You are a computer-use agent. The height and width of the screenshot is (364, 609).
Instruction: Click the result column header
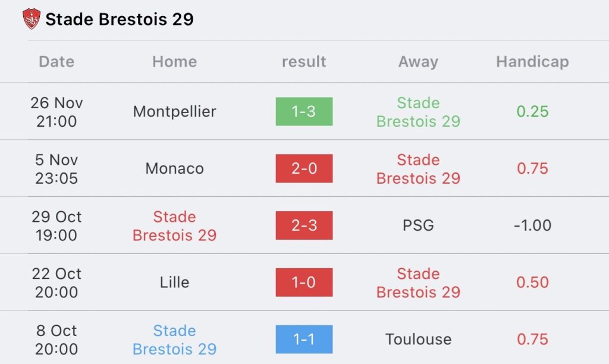(x=304, y=61)
